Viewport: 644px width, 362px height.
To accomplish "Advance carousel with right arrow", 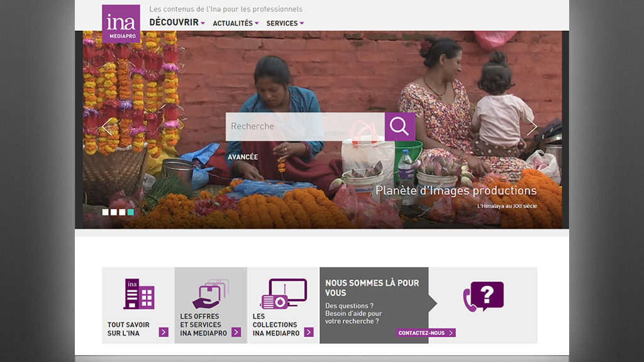I will click(x=532, y=126).
